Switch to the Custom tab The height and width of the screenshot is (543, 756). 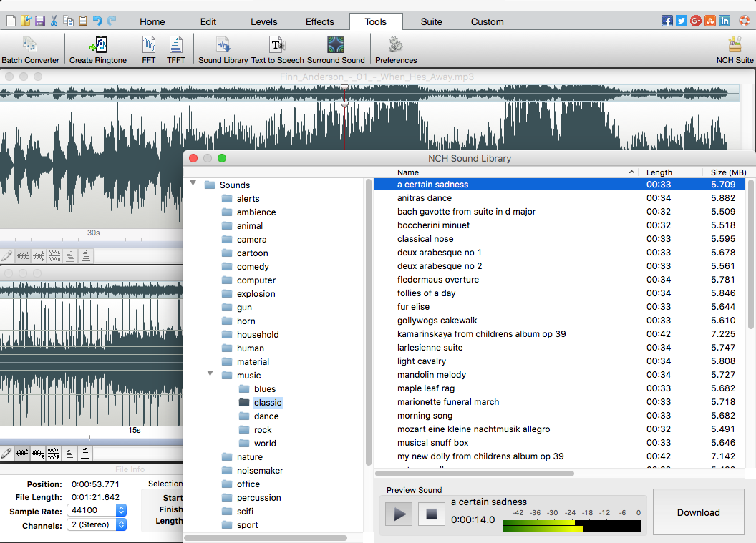[487, 21]
